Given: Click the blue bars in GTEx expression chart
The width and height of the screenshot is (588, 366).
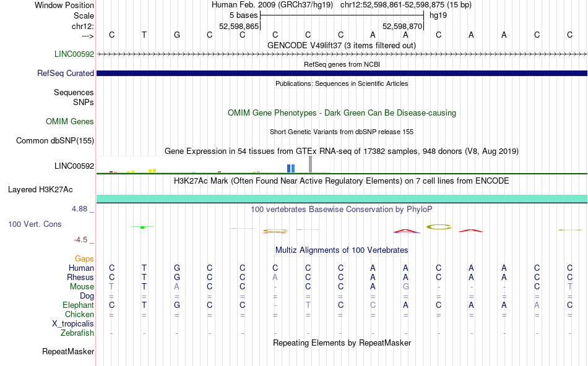Looking at the screenshot, I should tap(291, 168).
